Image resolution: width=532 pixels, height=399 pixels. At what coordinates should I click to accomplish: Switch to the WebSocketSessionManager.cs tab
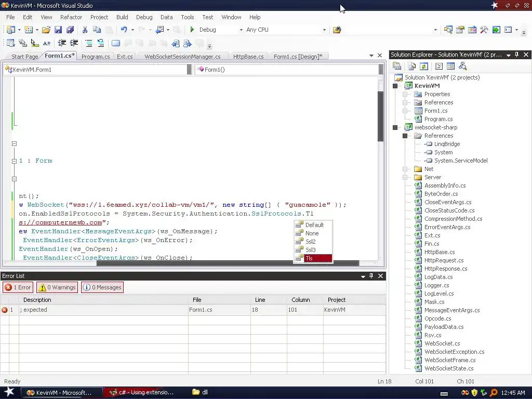[182, 57]
